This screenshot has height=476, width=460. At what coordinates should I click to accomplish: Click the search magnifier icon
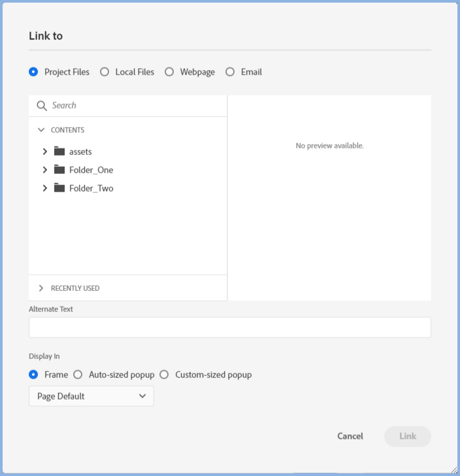coord(42,106)
